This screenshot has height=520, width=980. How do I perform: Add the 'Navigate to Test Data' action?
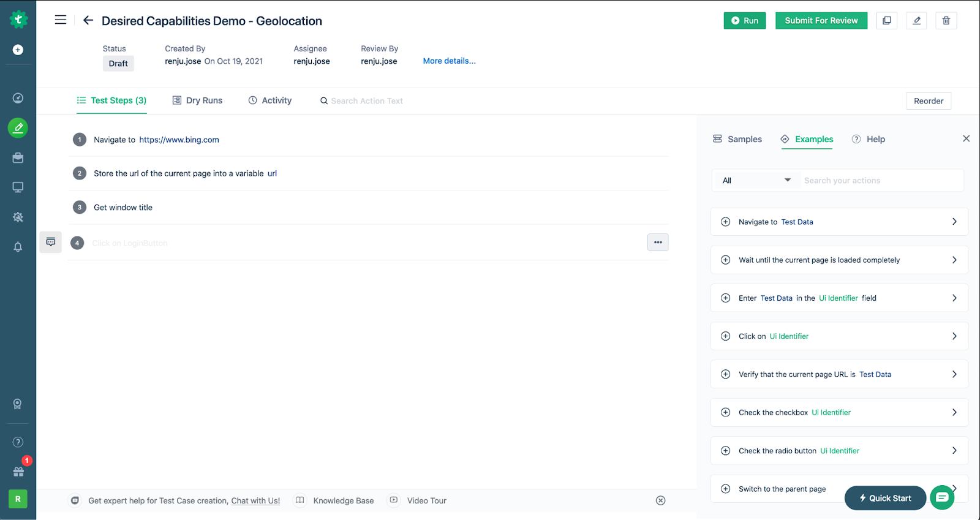(726, 222)
